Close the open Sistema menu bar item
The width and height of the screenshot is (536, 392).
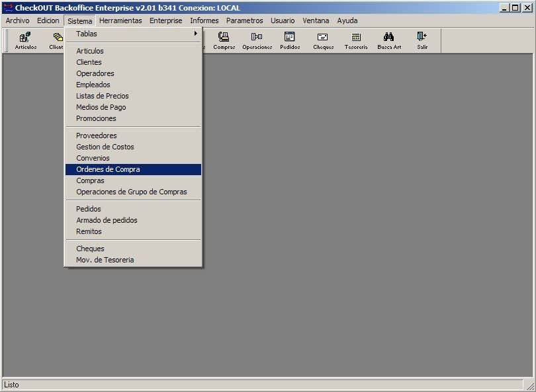pos(79,21)
